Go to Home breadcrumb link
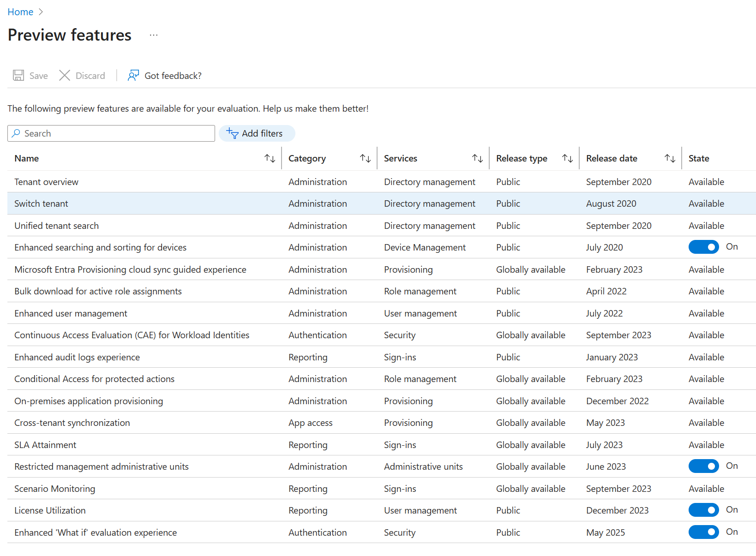 20,12
